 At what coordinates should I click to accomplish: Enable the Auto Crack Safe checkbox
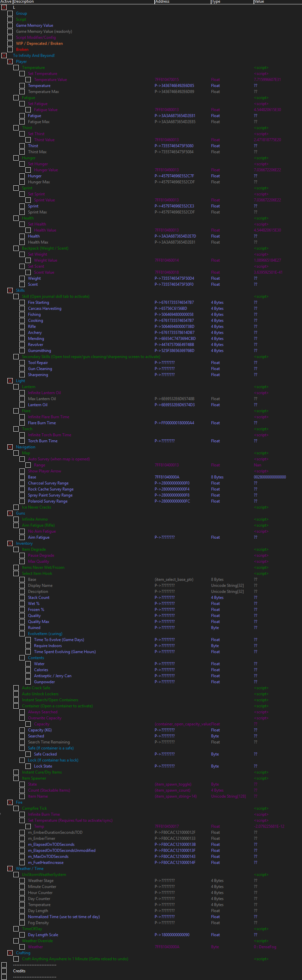click(16, 688)
